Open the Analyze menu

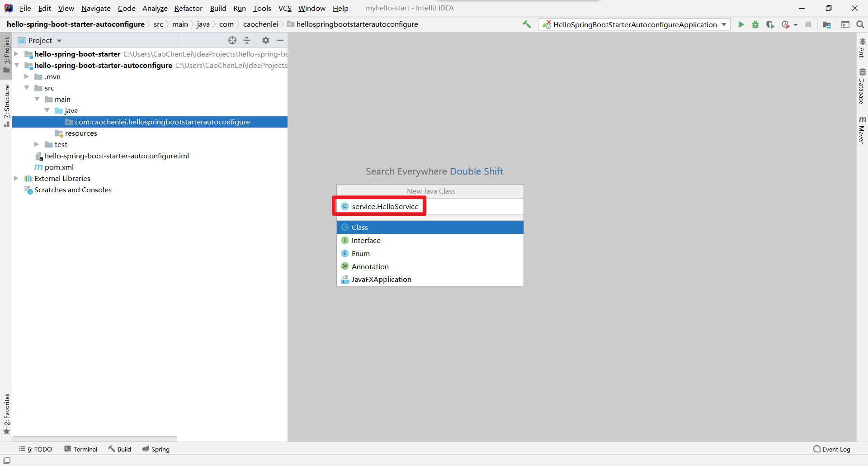[x=155, y=8]
